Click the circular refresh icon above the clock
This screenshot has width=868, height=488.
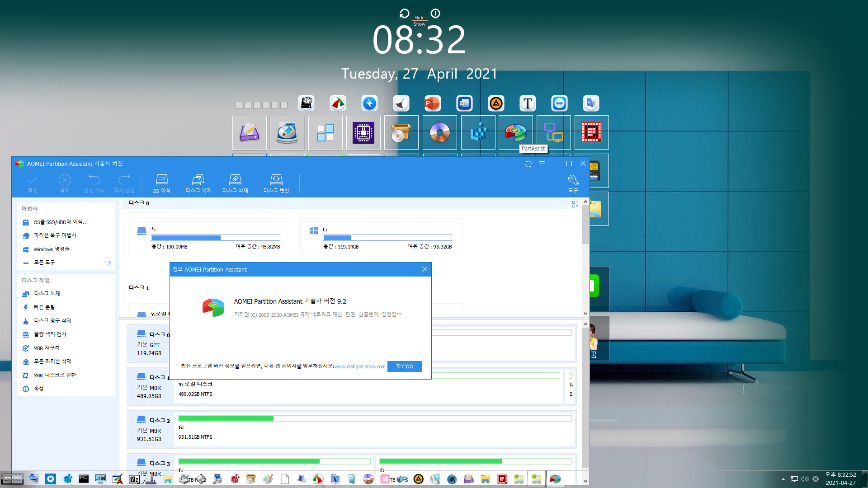point(405,14)
